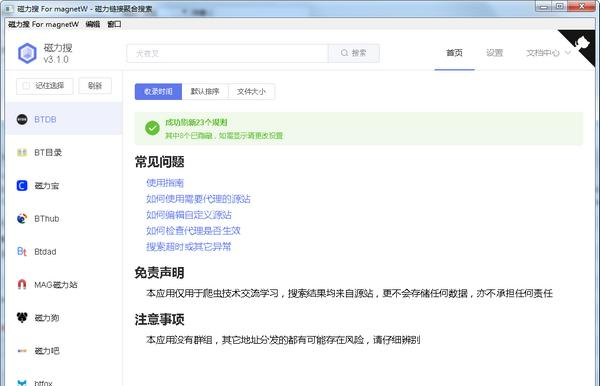600x386 pixels.
Task: Open the 使用指南 link
Action: point(165,183)
